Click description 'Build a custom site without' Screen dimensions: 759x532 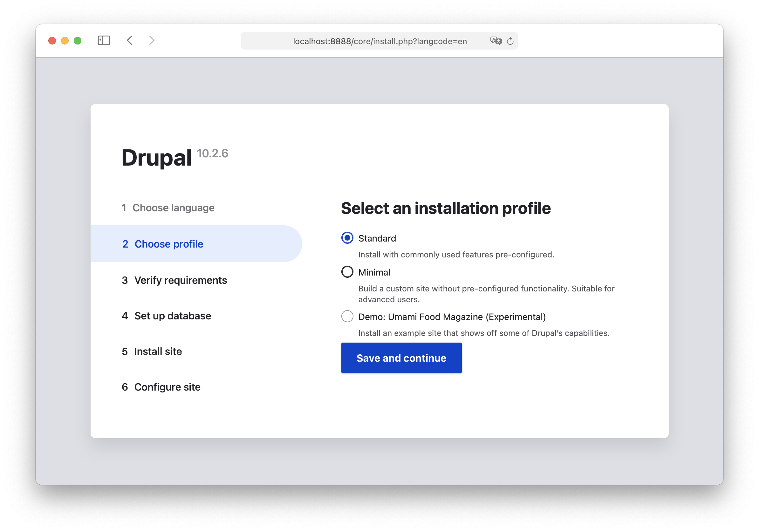(x=486, y=294)
